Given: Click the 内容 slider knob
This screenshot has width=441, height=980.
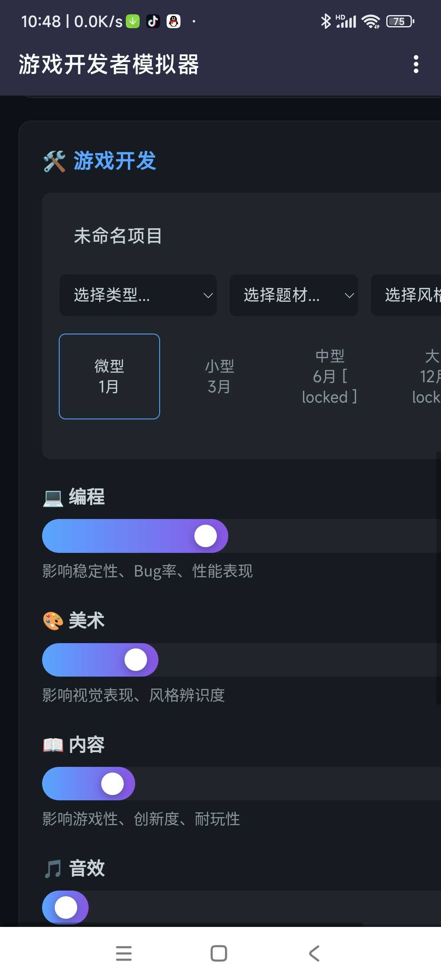Looking at the screenshot, I should pos(112,784).
